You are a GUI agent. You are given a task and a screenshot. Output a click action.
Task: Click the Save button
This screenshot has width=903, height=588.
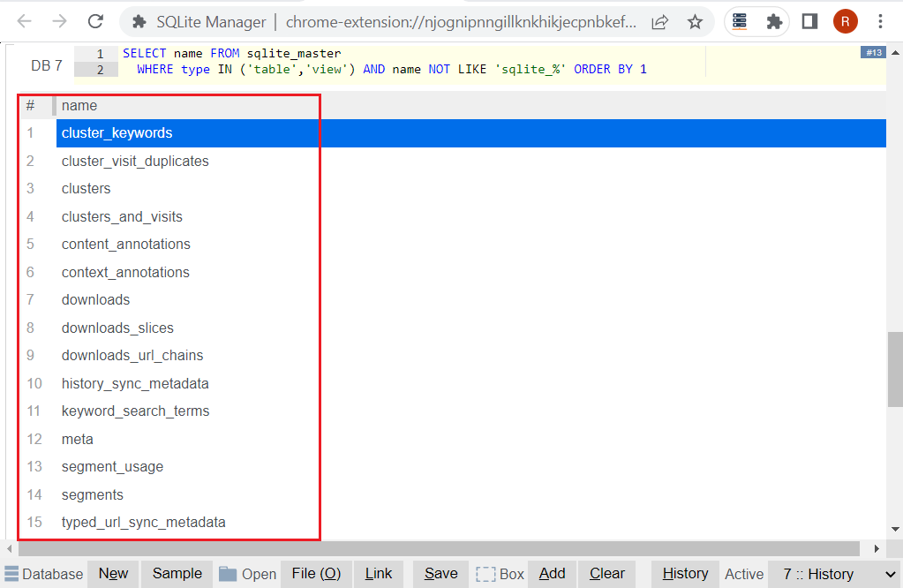coord(440,574)
